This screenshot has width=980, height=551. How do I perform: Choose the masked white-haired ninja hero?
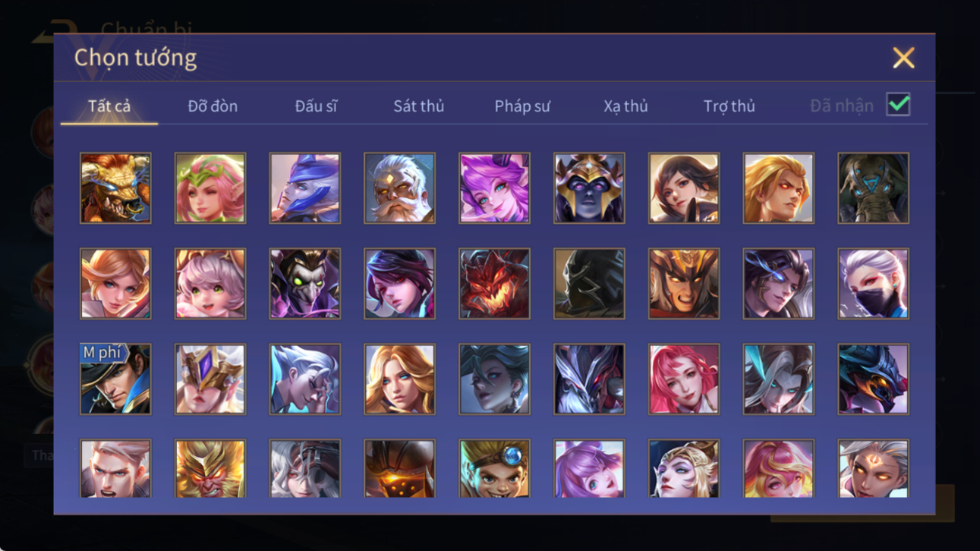pyautogui.click(x=873, y=284)
